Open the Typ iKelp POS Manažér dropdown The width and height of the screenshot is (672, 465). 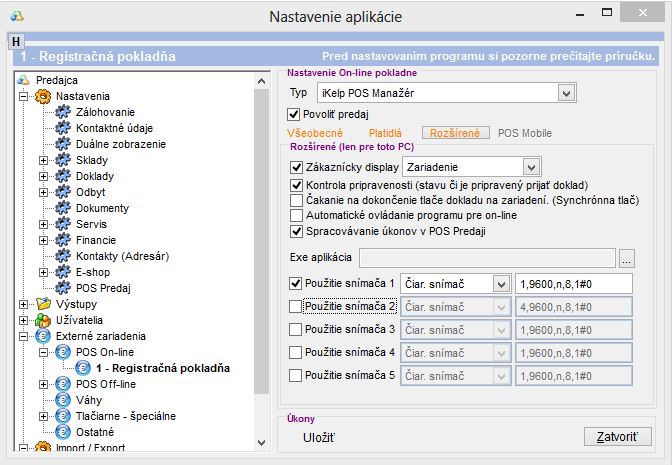(567, 93)
